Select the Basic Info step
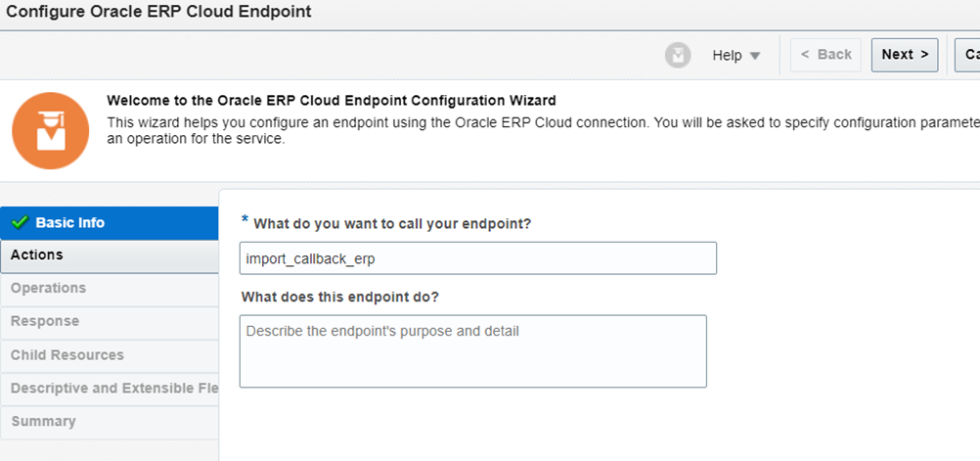 (x=110, y=223)
